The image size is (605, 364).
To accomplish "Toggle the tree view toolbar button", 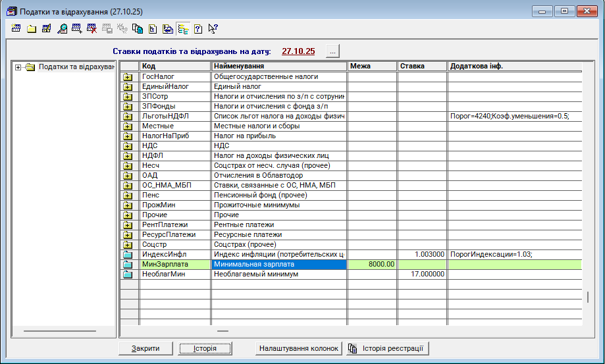I will (x=182, y=28).
